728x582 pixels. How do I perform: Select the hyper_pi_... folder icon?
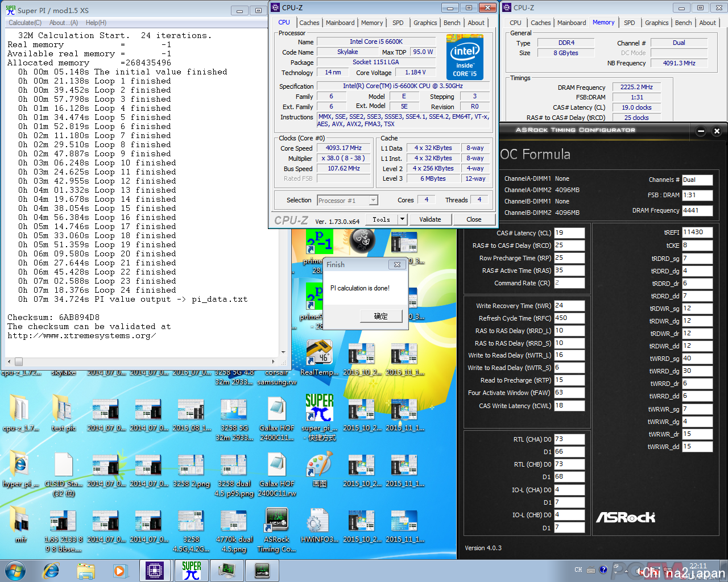click(20, 469)
